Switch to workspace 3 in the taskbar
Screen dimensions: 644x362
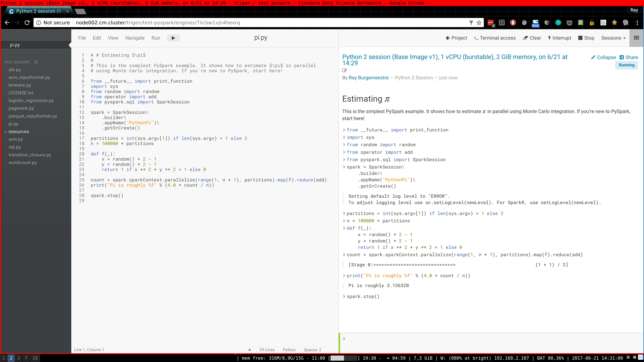click(x=18, y=358)
